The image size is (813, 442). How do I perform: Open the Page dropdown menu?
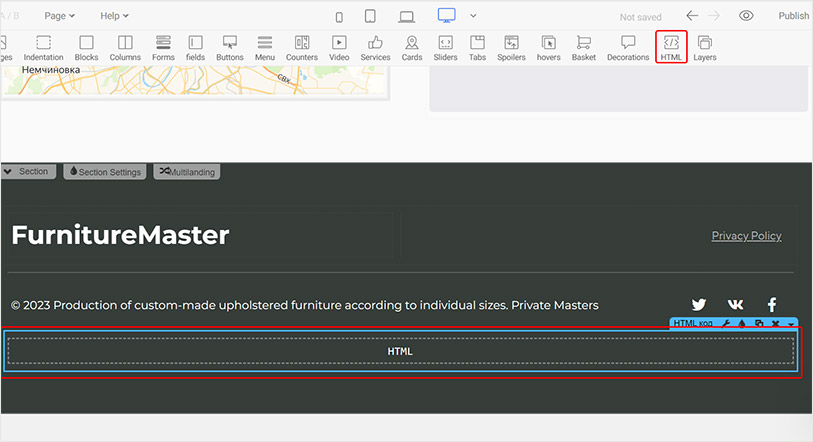[60, 16]
